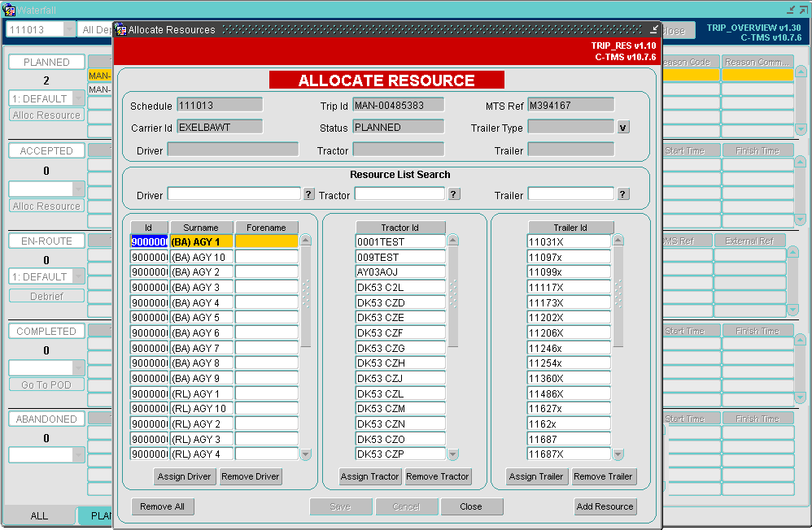Open the Driver search lookup button
The image size is (812, 530).
308,194
